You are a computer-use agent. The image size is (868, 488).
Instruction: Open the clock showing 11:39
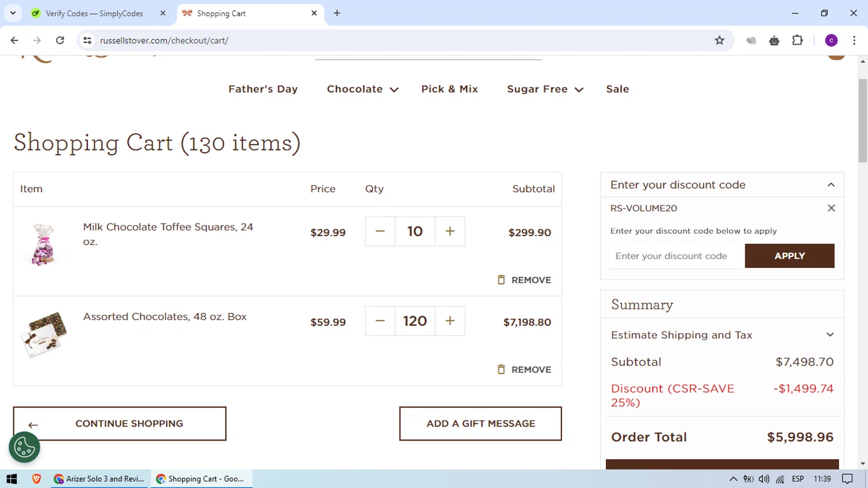[x=822, y=479]
